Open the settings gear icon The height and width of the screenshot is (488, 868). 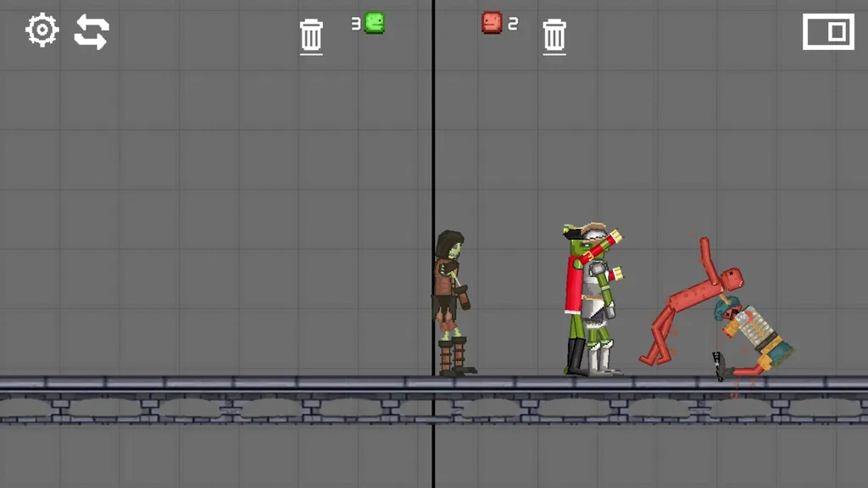pyautogui.click(x=42, y=30)
